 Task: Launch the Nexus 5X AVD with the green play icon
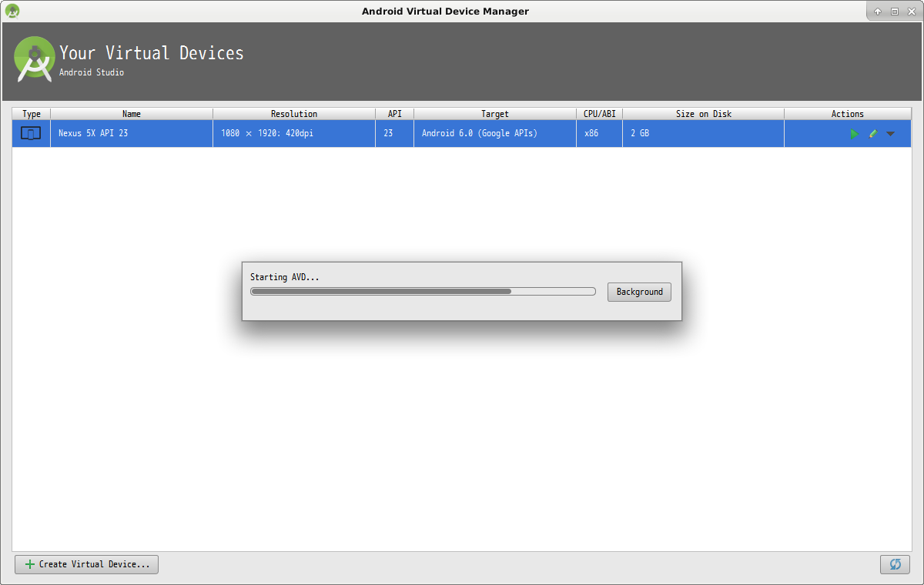click(x=854, y=134)
